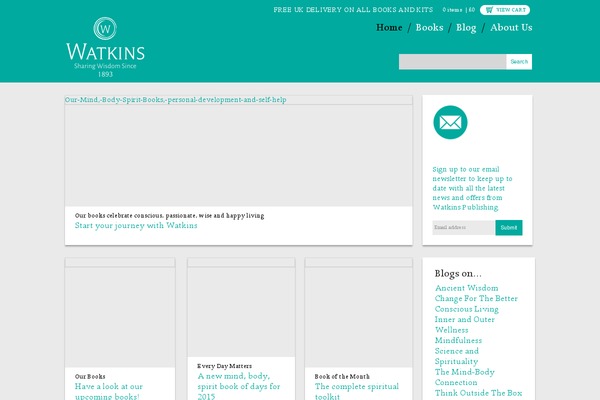Open A new mind, body, spirit book link
This screenshot has height=400, width=600.
coord(239,386)
